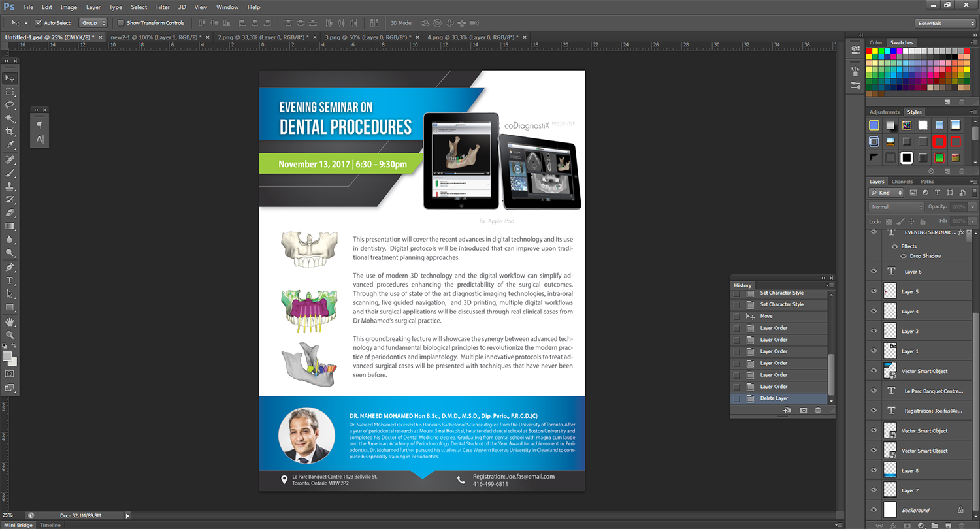Hide the Background layer
The height and width of the screenshot is (529, 980).
coord(874,510)
